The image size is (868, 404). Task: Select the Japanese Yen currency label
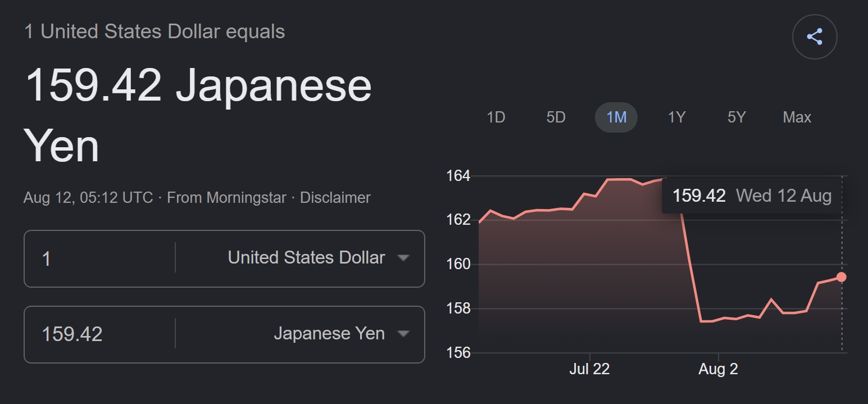pos(329,334)
